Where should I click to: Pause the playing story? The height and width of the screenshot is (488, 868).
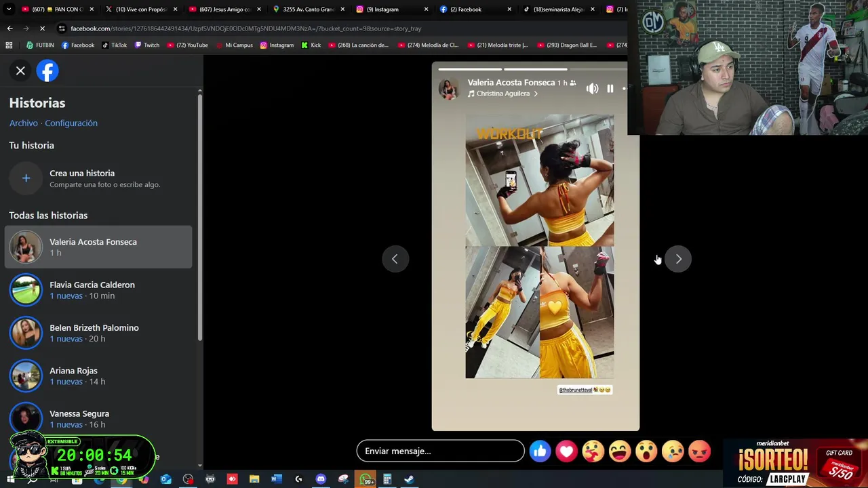point(610,89)
